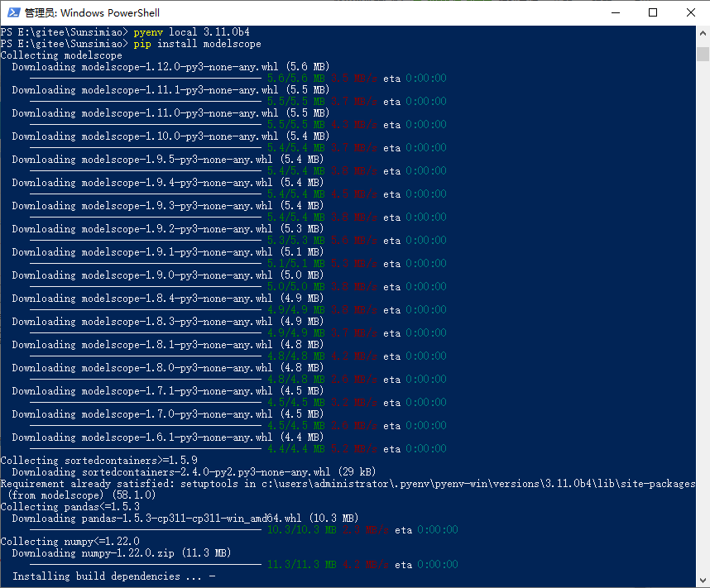Close the PowerShell window

[690, 12]
